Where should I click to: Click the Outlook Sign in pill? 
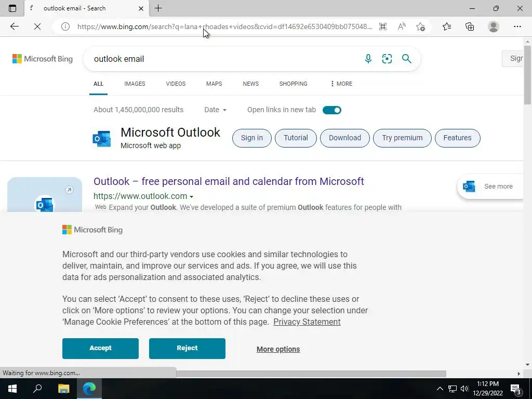click(x=252, y=138)
